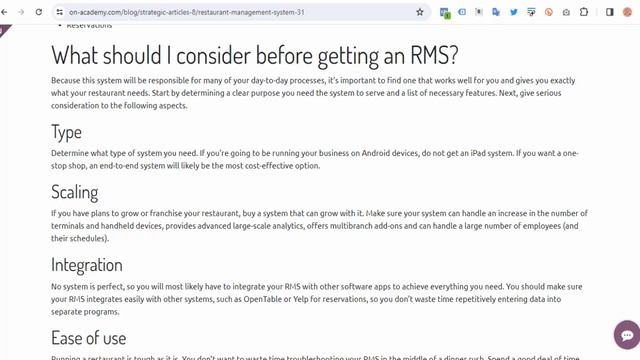The width and height of the screenshot is (640, 360).
Task: Click the 'Ease of use' subheading
Action: click(89, 338)
